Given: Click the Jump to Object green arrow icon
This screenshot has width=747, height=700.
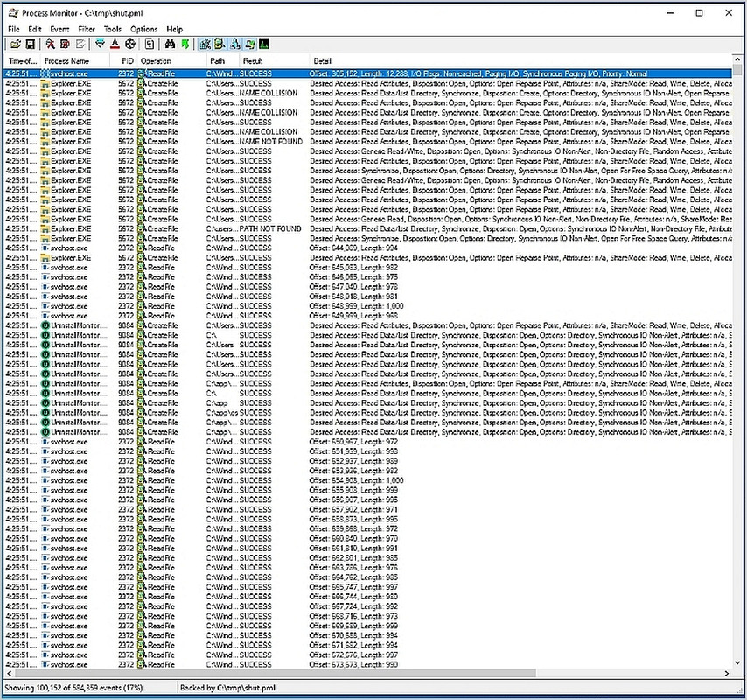Looking at the screenshot, I should click(185, 45).
